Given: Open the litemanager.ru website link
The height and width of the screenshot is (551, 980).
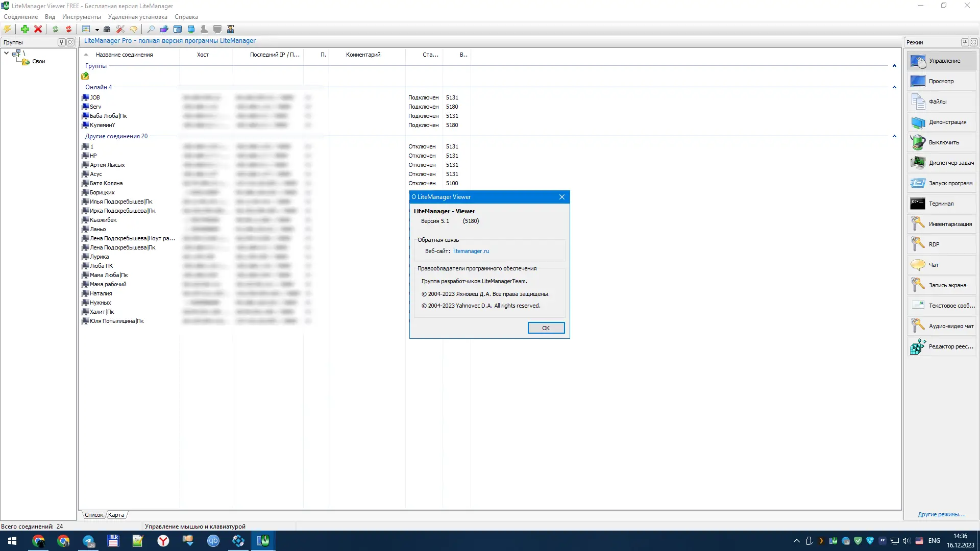Looking at the screenshot, I should point(471,251).
